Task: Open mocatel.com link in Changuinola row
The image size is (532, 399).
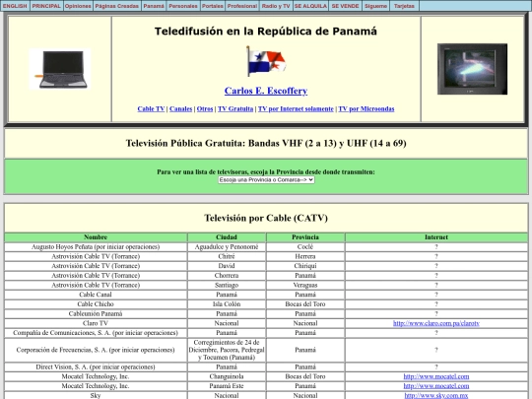Action: tap(436, 376)
